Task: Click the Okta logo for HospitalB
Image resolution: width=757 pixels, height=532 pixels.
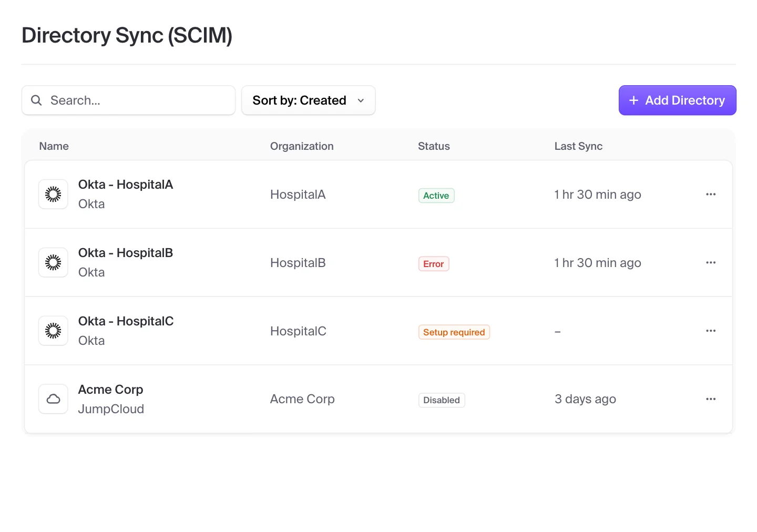Action: click(53, 263)
